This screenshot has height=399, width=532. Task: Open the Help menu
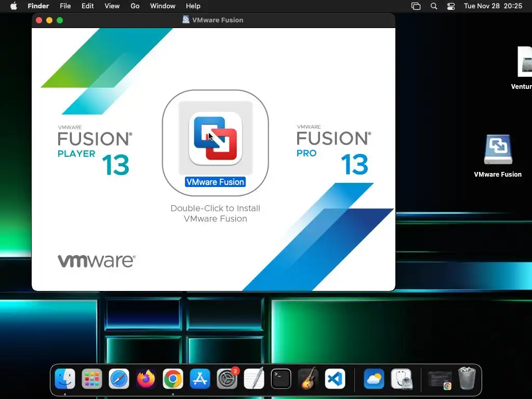pyautogui.click(x=193, y=6)
